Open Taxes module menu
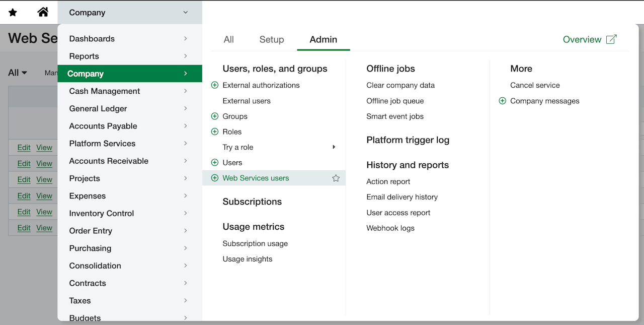644x325 pixels. click(x=130, y=300)
